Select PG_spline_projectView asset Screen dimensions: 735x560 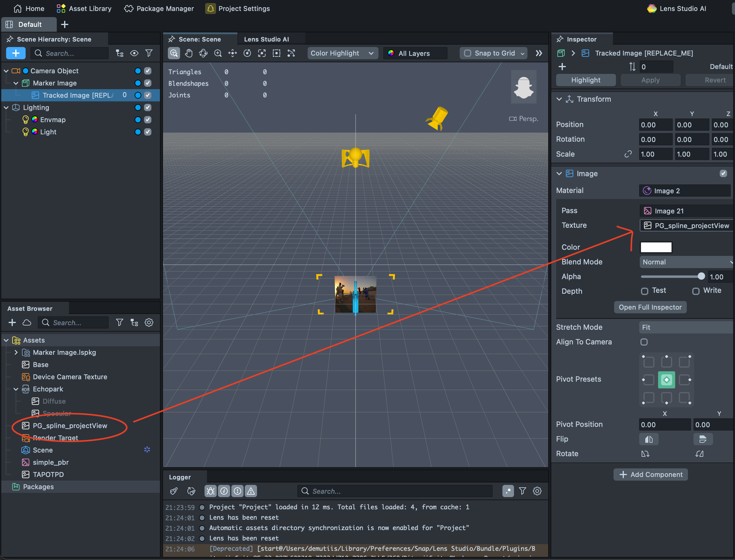coord(70,426)
